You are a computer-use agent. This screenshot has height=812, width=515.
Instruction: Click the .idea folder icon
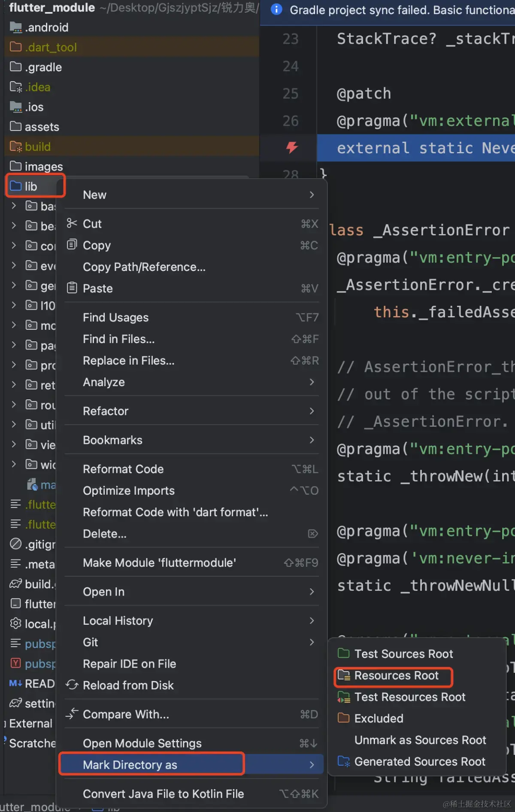pyautogui.click(x=15, y=87)
